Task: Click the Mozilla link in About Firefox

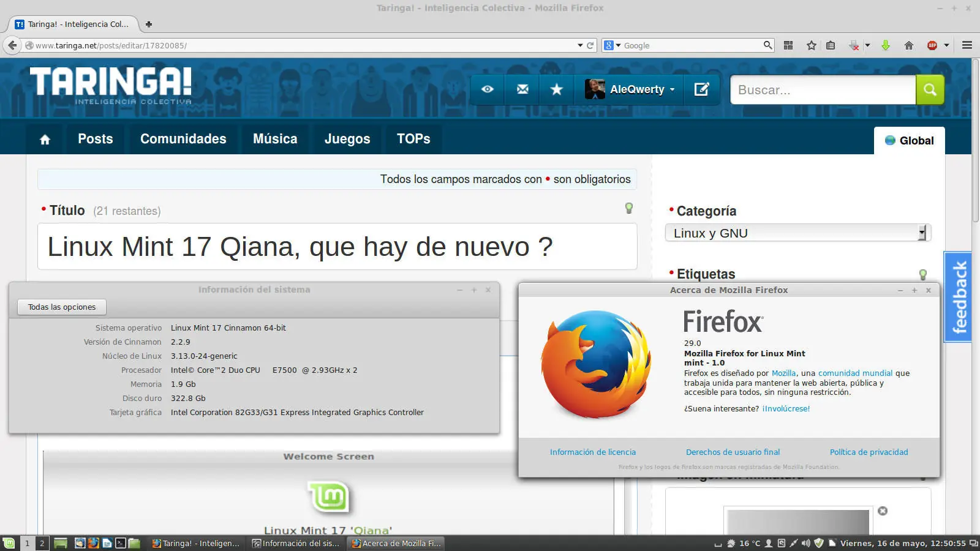Action: (783, 373)
